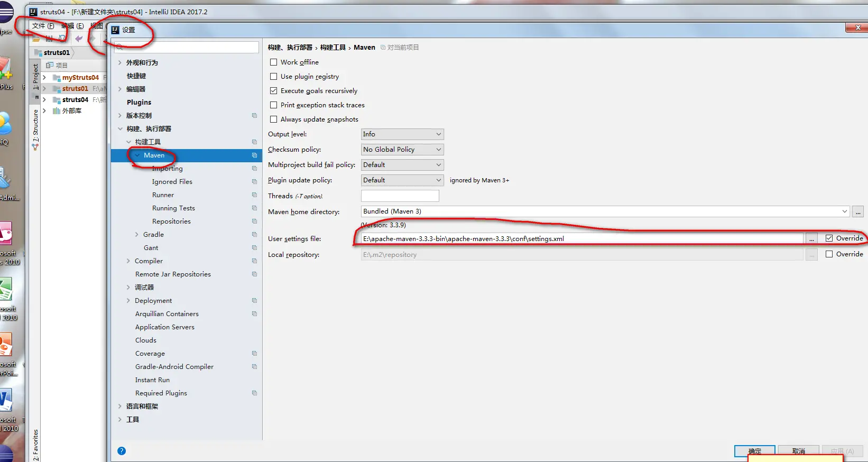Open Maven Runner settings

coord(163,195)
